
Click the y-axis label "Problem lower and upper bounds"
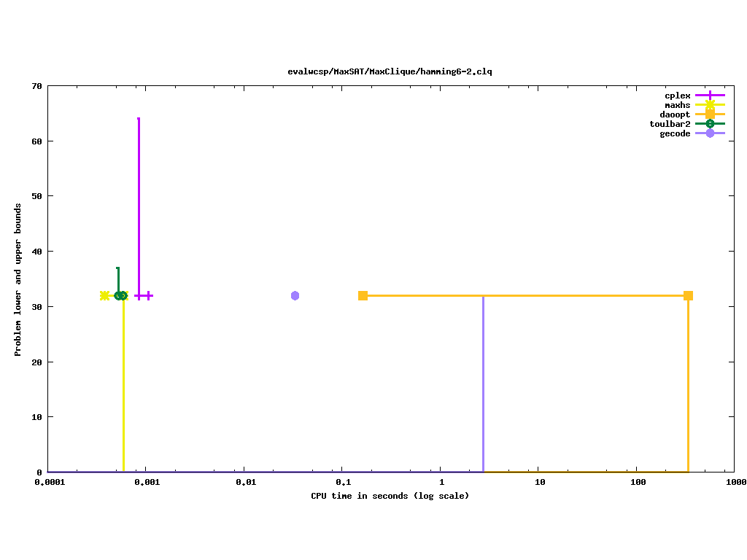point(18,279)
